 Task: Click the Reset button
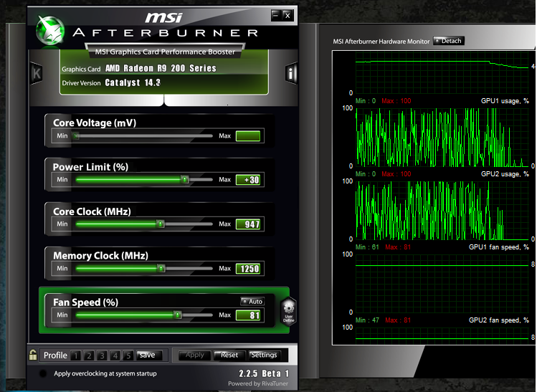[x=229, y=355]
